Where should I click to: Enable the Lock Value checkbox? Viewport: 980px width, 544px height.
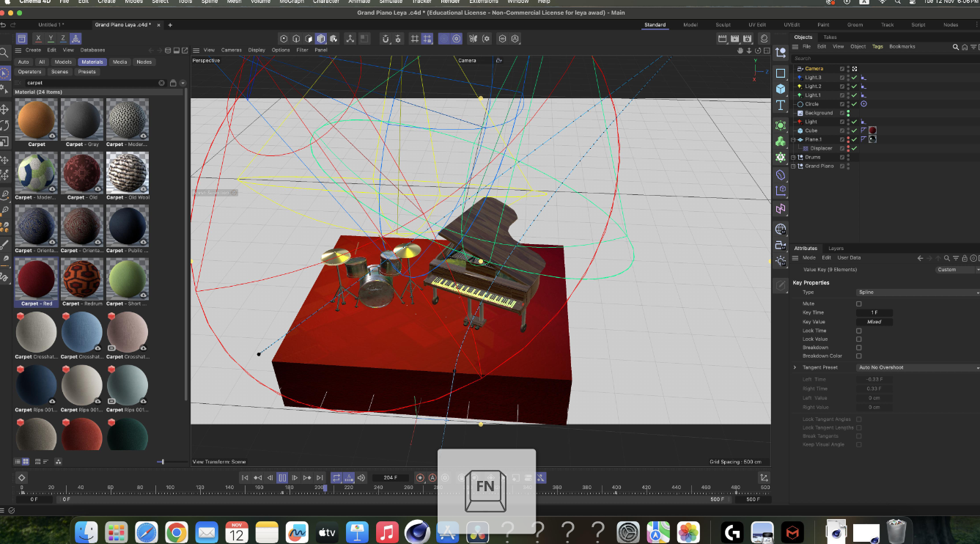point(859,339)
